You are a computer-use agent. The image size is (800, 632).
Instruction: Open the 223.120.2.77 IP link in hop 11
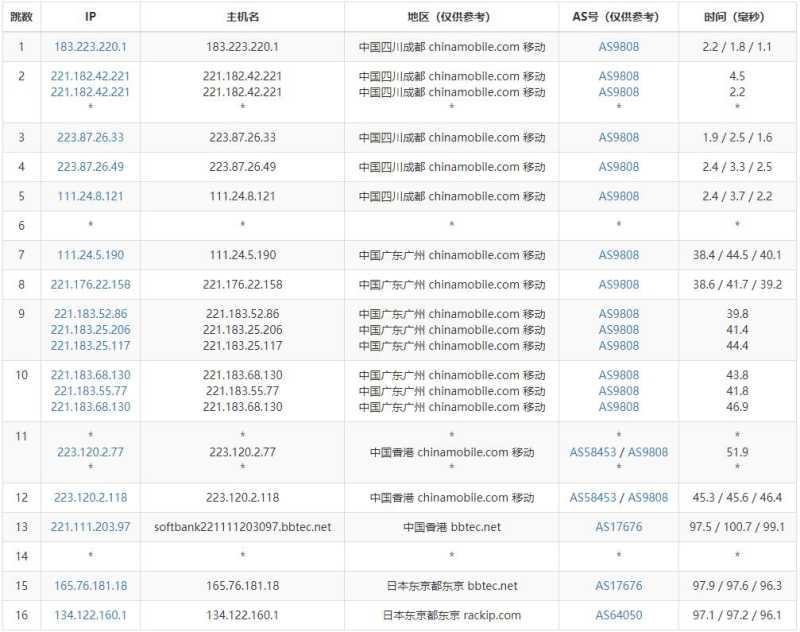pyautogui.click(x=90, y=452)
